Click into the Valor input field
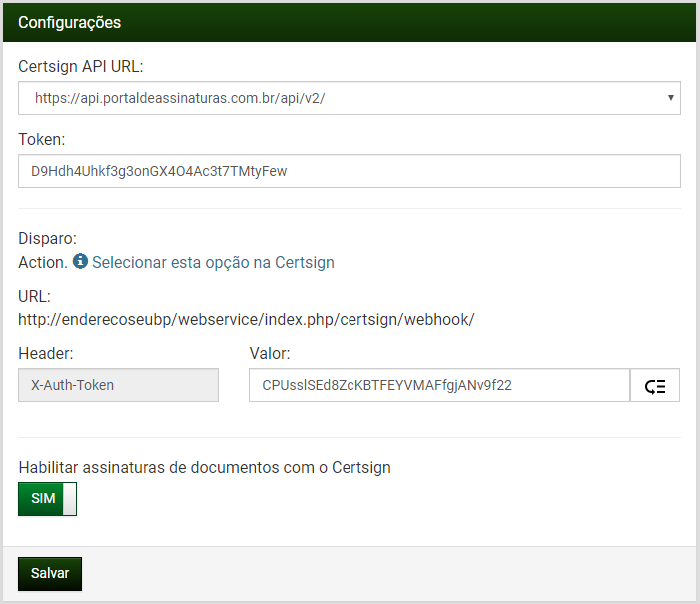The width and height of the screenshot is (700, 604). point(438,386)
